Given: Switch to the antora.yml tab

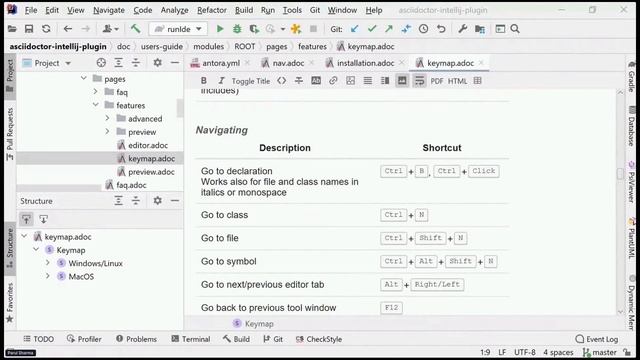Looking at the screenshot, I should tap(221, 63).
